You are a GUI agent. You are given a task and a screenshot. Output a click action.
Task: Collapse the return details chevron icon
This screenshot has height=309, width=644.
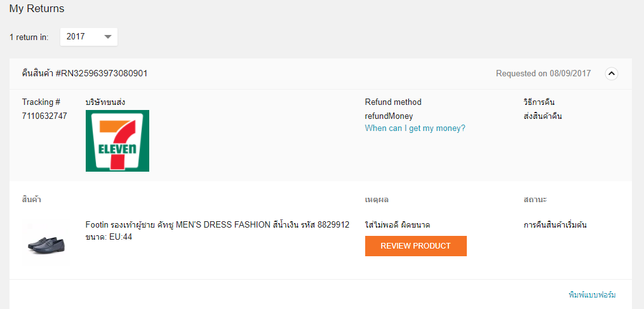pyautogui.click(x=611, y=74)
